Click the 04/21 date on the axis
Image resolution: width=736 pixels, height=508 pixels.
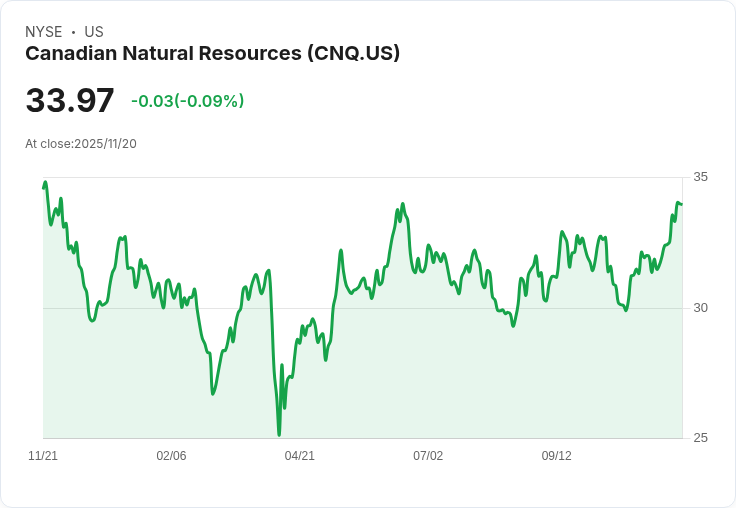coord(299,456)
